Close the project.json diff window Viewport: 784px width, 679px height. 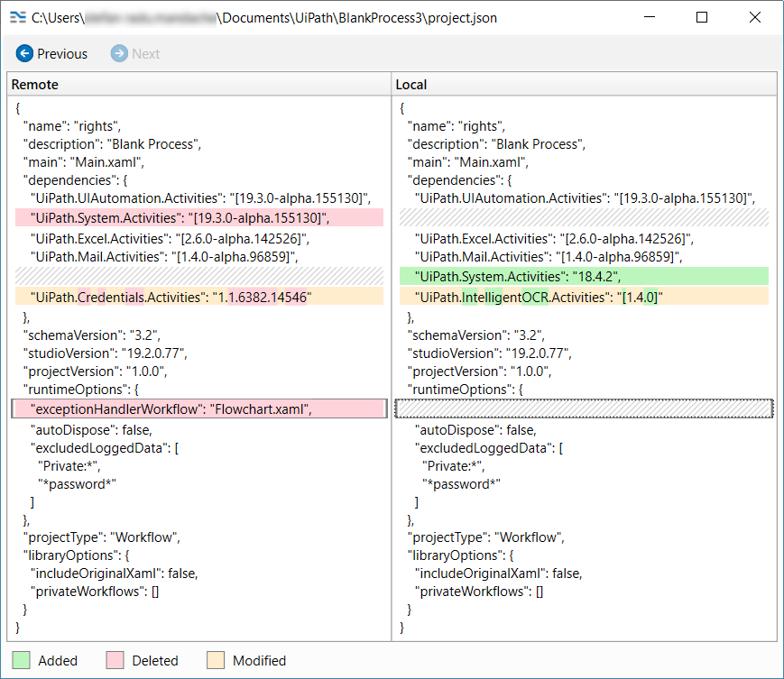tap(755, 17)
